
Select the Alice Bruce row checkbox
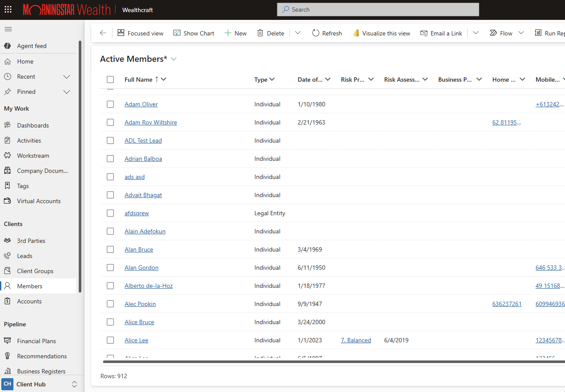110,322
